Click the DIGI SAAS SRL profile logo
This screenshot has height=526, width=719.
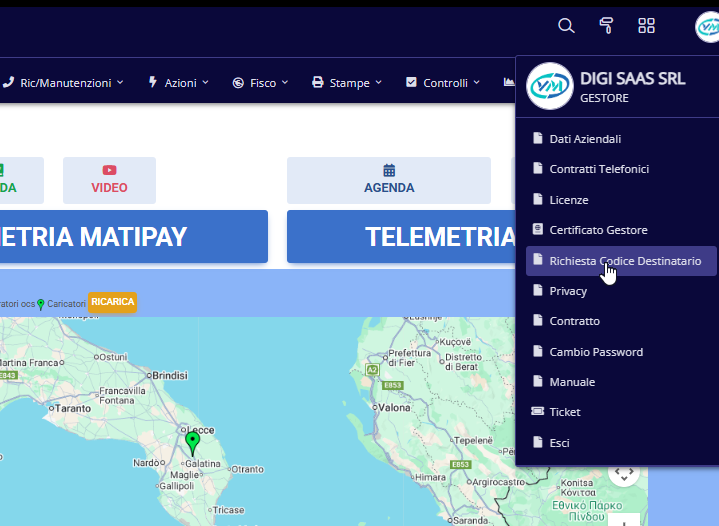[x=549, y=86]
